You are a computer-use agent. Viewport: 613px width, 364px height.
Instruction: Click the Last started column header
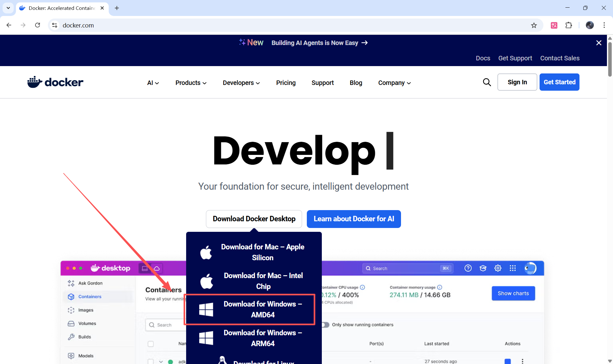(x=436, y=344)
